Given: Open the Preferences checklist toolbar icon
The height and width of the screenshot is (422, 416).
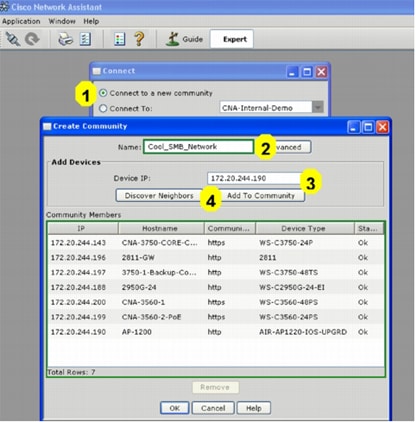Looking at the screenshot, I should 85,39.
